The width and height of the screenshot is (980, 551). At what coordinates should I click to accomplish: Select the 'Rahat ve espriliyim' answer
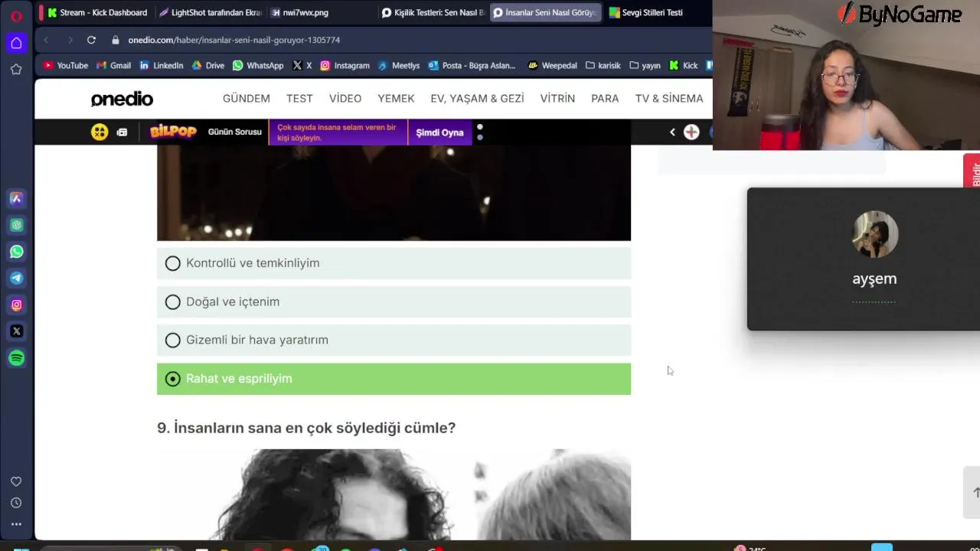coord(394,379)
